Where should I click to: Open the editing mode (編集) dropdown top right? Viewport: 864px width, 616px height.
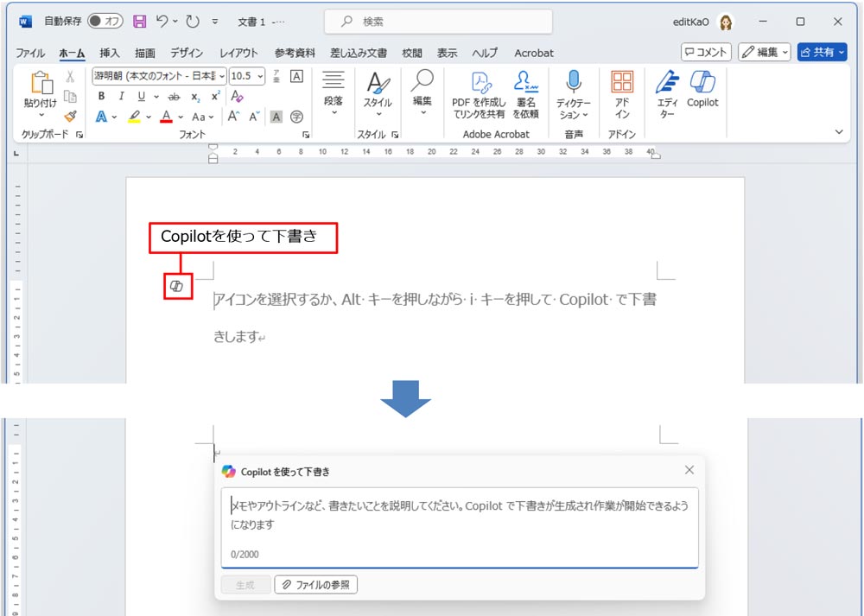pyautogui.click(x=765, y=53)
